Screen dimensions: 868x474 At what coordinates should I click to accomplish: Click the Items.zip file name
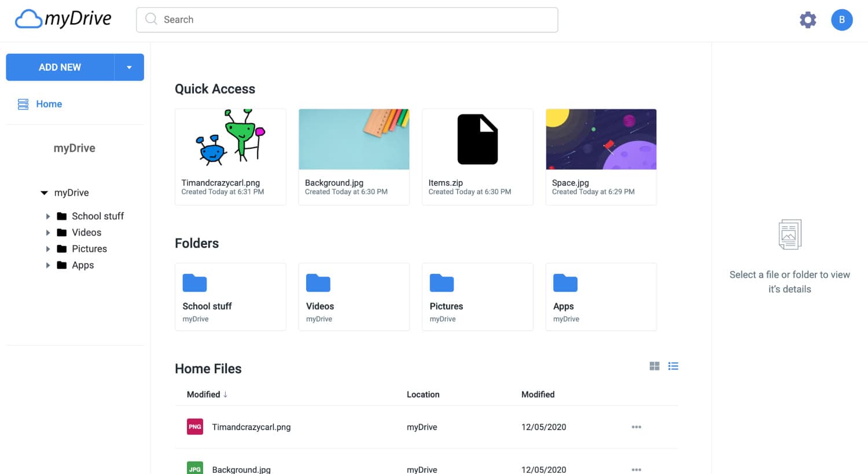446,182
